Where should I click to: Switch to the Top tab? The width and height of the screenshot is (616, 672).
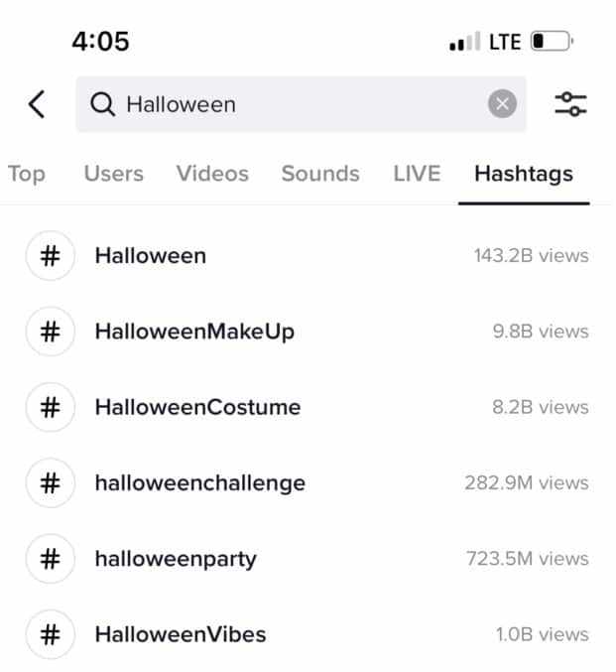pyautogui.click(x=26, y=174)
